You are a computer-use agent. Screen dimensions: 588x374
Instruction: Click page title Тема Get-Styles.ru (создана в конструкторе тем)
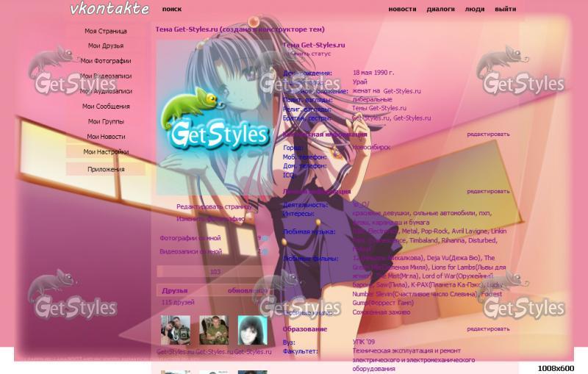click(240, 29)
